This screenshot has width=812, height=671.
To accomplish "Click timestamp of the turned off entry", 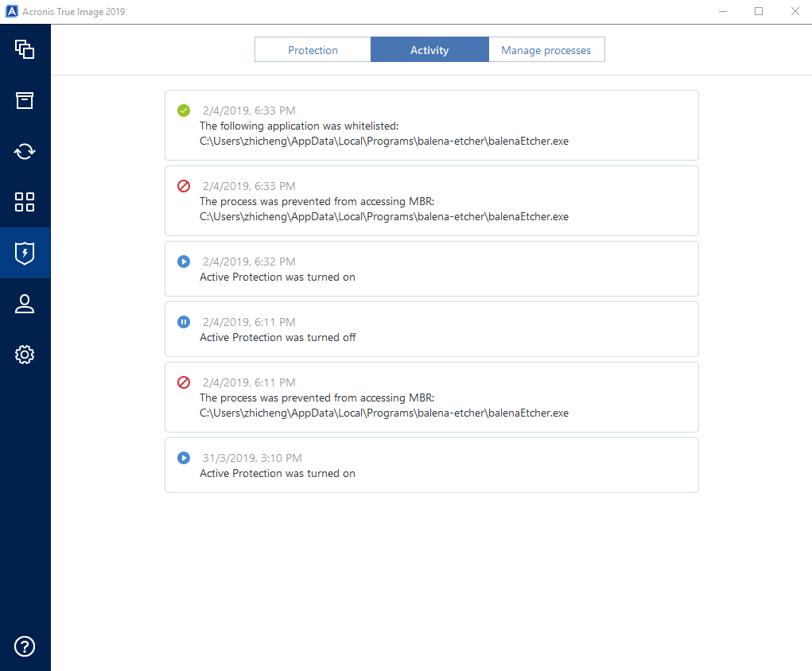I will (x=249, y=322).
